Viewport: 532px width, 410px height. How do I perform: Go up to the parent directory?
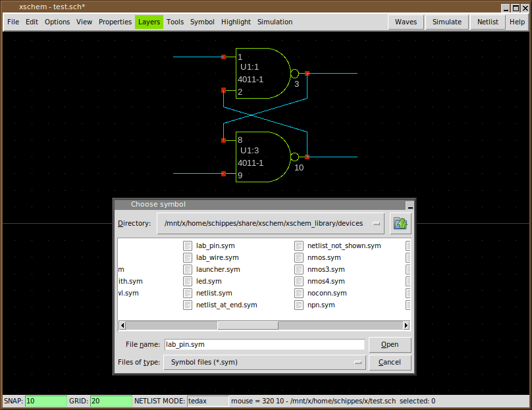tap(400, 224)
